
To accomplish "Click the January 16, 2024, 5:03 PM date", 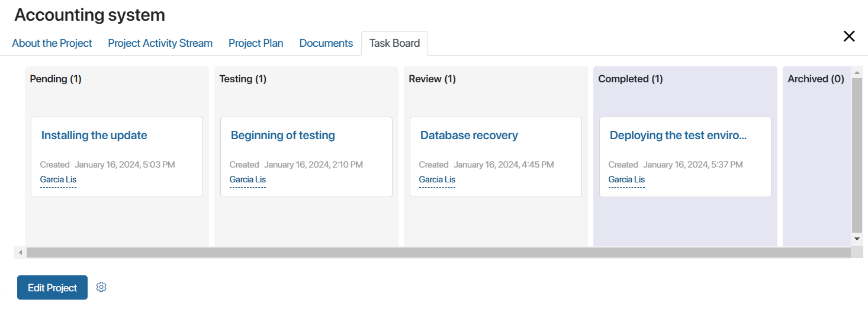I will 125,165.
